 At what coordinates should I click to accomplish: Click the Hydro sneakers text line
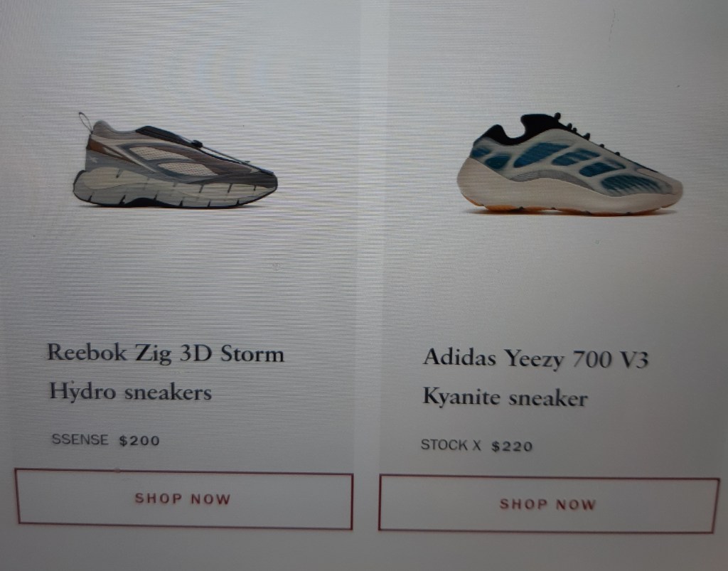coord(131,393)
